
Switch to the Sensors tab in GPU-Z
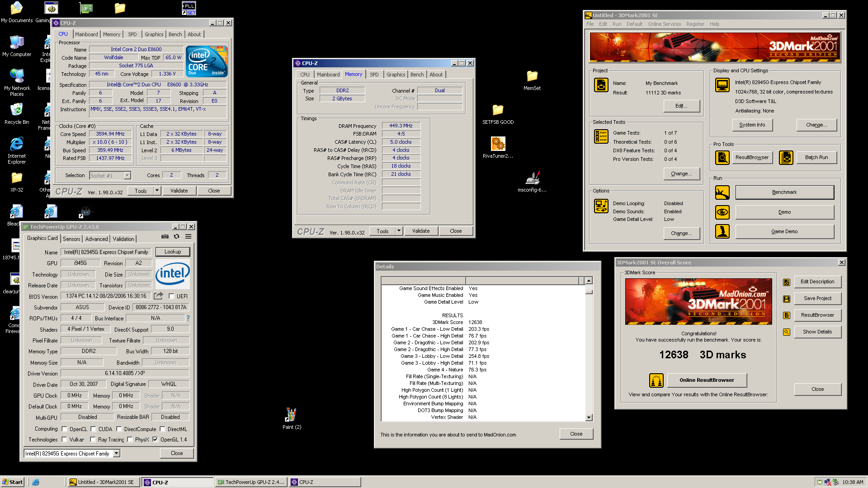(x=71, y=239)
